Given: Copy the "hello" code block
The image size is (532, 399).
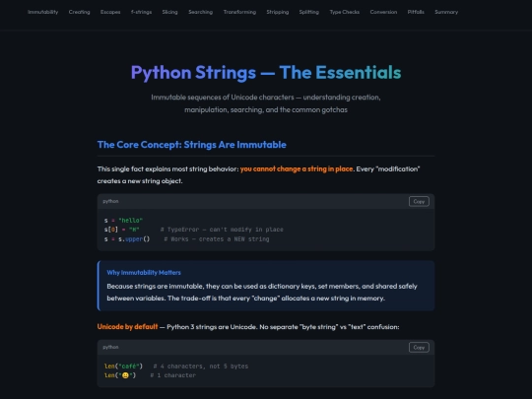Looking at the screenshot, I should (419, 202).
